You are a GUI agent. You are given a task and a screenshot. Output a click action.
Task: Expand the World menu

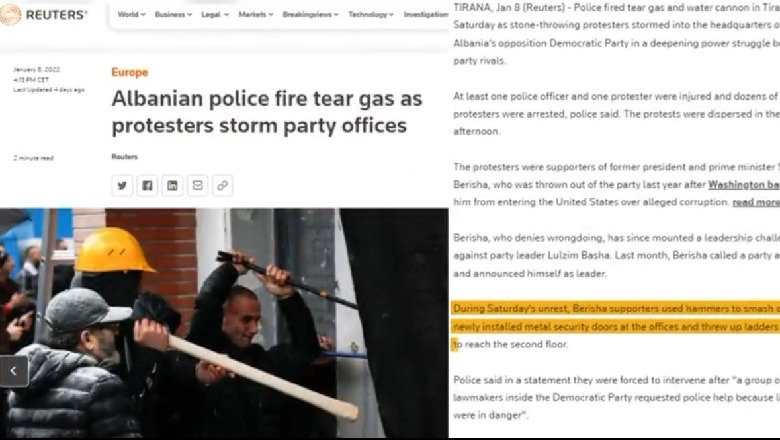pyautogui.click(x=131, y=14)
